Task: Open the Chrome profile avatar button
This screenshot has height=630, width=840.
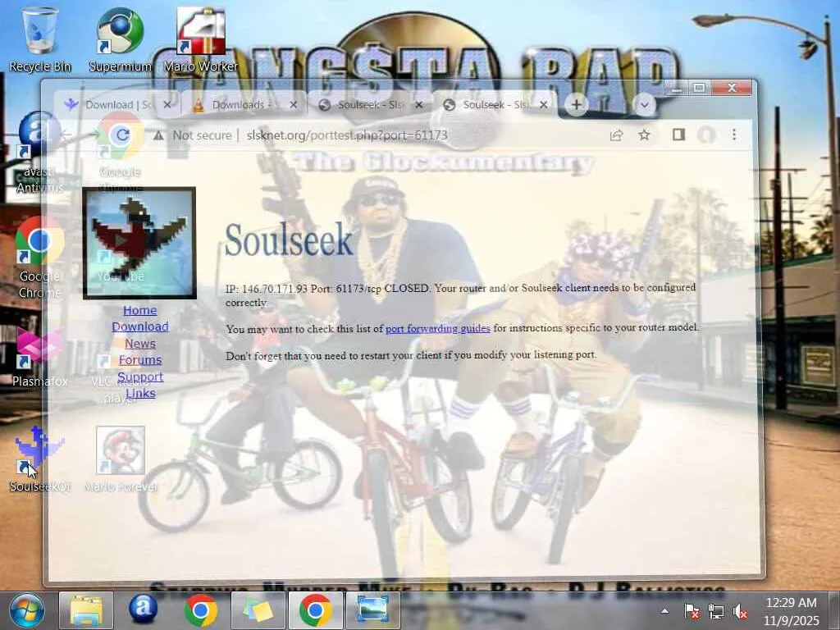Action: [x=706, y=135]
